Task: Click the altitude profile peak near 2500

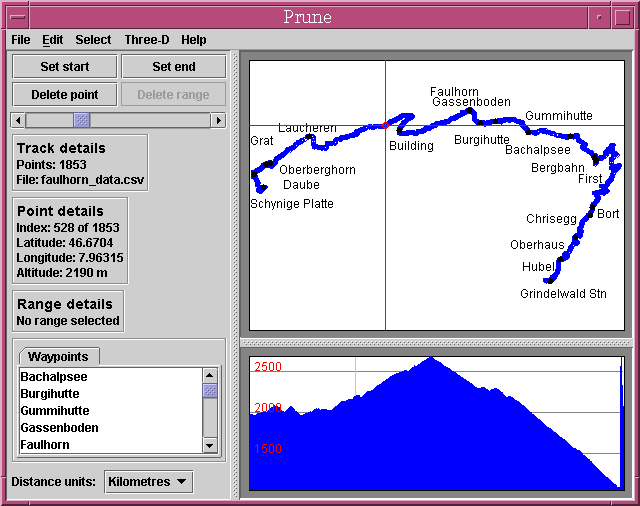Action: click(x=431, y=358)
